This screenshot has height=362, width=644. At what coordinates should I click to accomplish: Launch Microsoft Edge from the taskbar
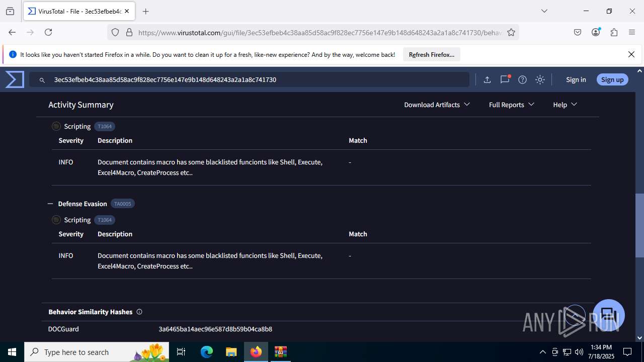(x=207, y=352)
